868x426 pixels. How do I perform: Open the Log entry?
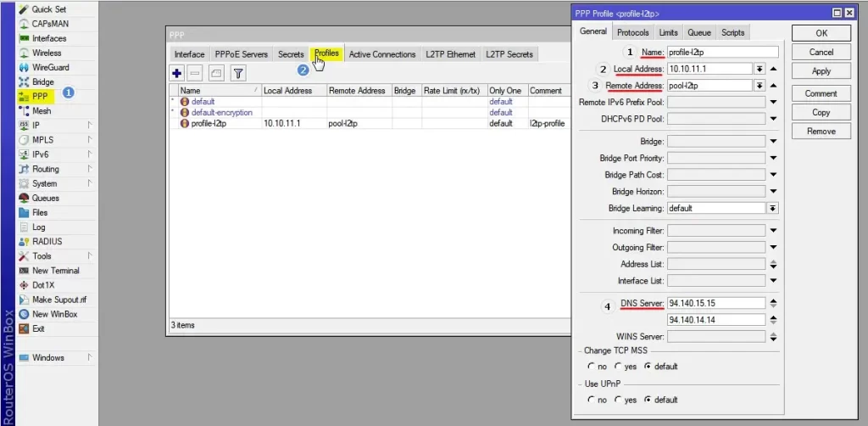click(x=39, y=227)
